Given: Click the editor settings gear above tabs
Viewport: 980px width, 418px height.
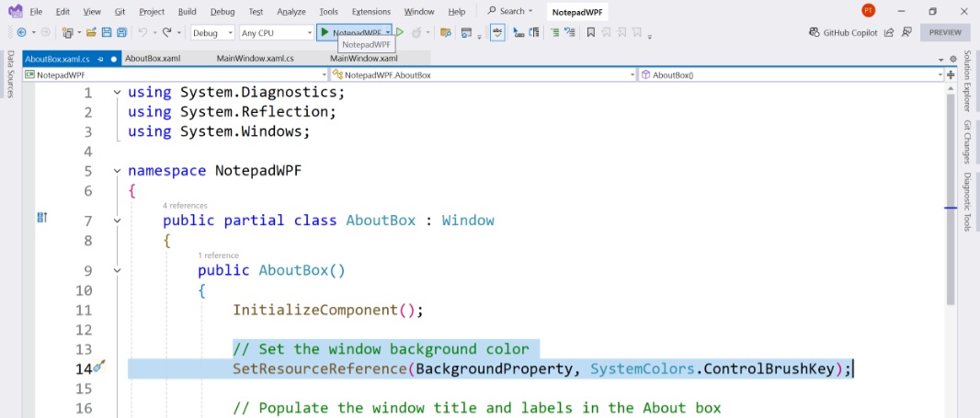Looking at the screenshot, I should point(953,59).
